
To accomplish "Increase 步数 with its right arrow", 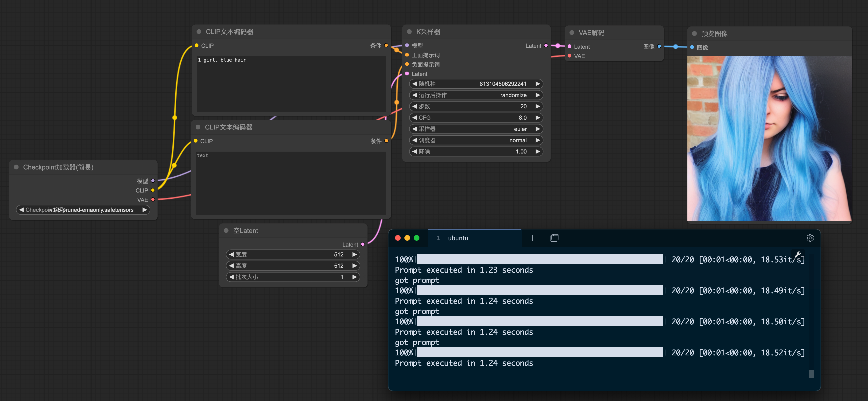I will pos(538,106).
